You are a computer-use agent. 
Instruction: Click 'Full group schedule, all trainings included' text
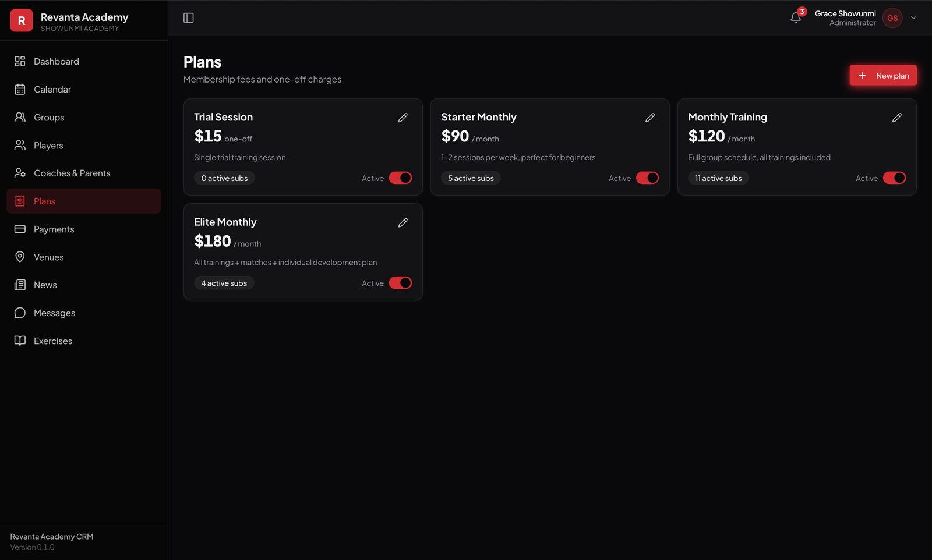click(760, 157)
